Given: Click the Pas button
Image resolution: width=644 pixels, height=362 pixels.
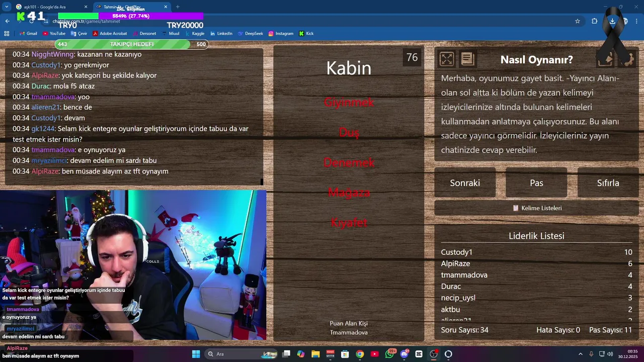Looking at the screenshot, I should point(536,183).
